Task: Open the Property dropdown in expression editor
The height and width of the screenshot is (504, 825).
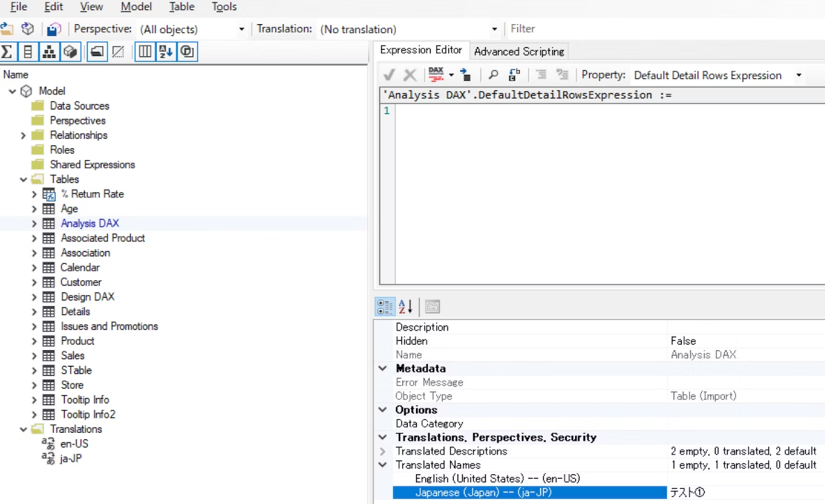Action: click(798, 75)
